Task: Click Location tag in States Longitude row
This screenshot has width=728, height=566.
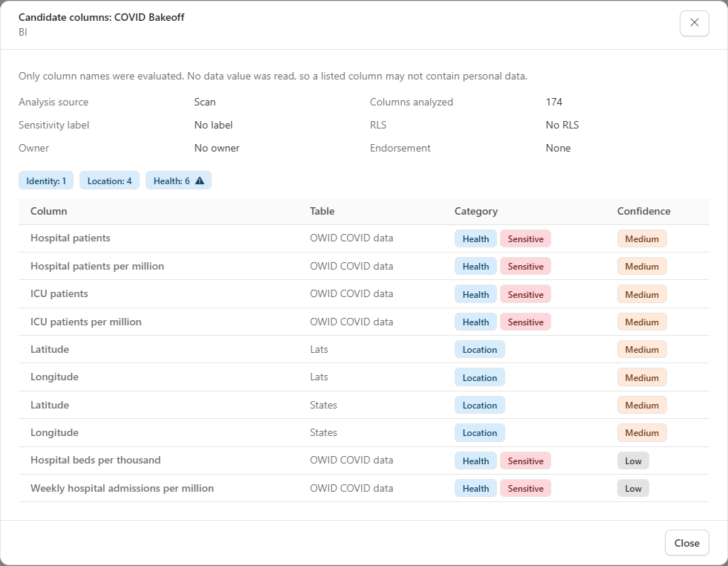Action: pyautogui.click(x=480, y=433)
